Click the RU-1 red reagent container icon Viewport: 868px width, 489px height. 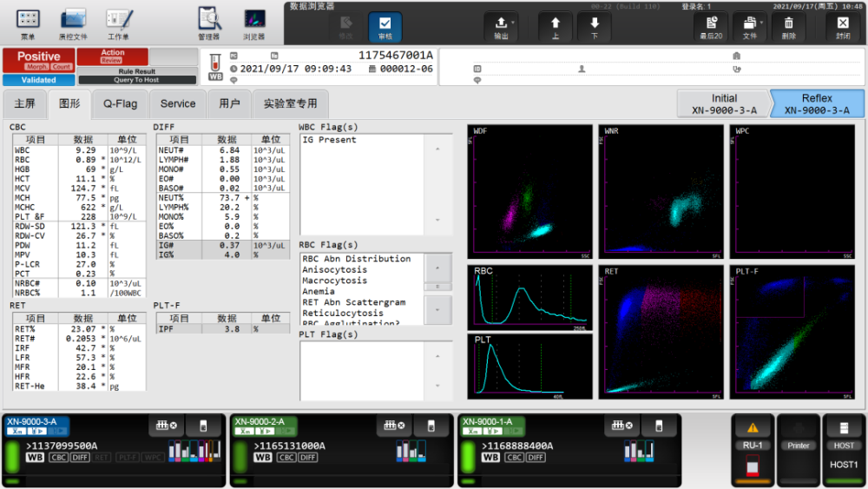pos(753,466)
